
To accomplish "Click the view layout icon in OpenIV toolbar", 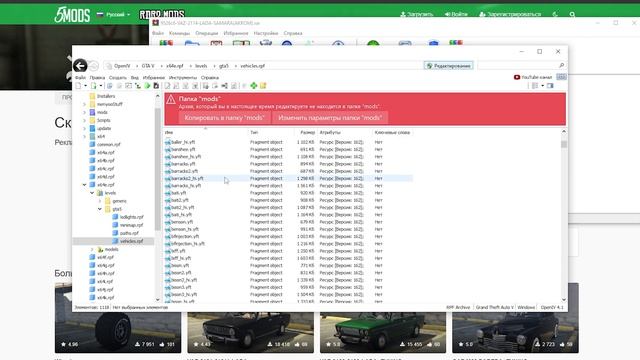I will click(535, 86).
